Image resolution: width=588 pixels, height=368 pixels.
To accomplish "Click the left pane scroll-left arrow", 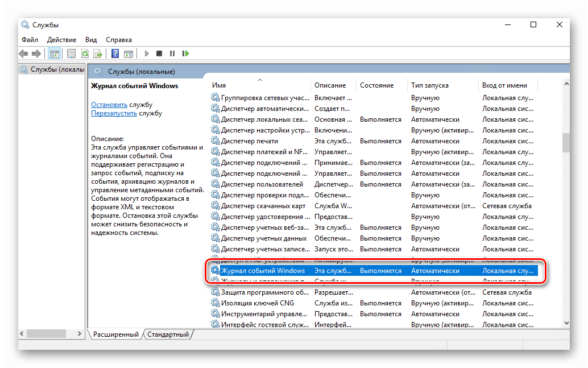I will coord(22,333).
